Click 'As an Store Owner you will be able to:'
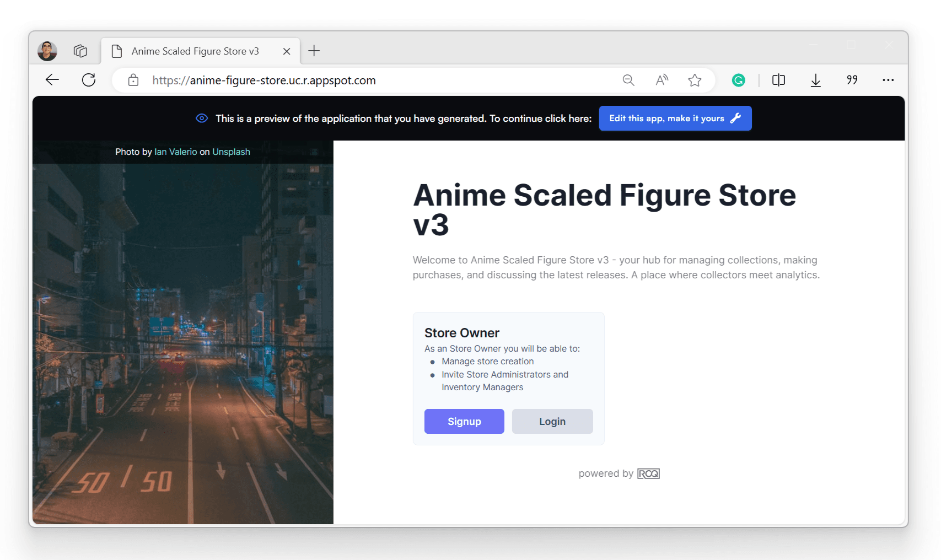941x560 pixels. [502, 348]
